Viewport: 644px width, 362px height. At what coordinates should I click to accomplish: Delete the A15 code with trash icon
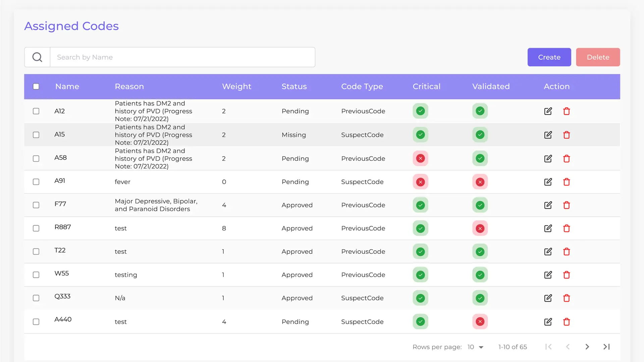pyautogui.click(x=567, y=135)
